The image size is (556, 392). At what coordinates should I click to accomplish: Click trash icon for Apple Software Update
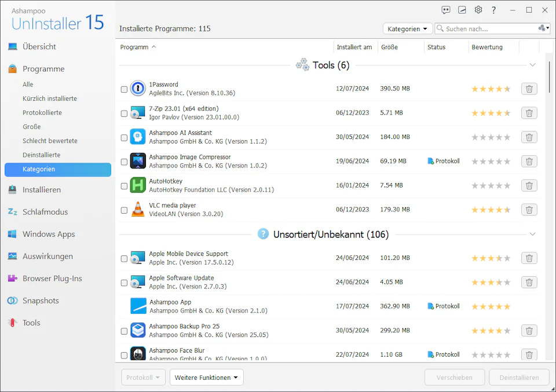[529, 282]
